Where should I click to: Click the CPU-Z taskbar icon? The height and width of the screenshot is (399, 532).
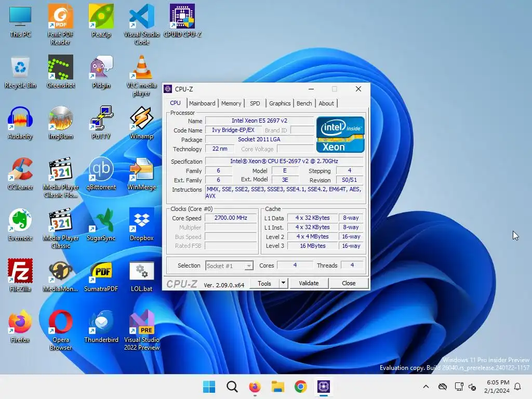coord(324,387)
